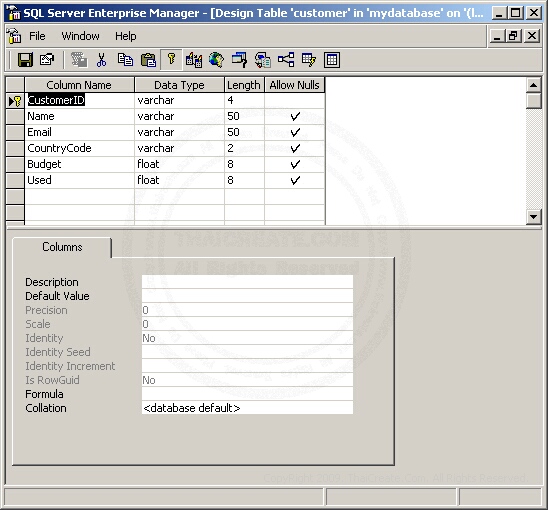Open float Data Type cell for Budget
This screenshot has height=510, width=548.
pyautogui.click(x=179, y=164)
